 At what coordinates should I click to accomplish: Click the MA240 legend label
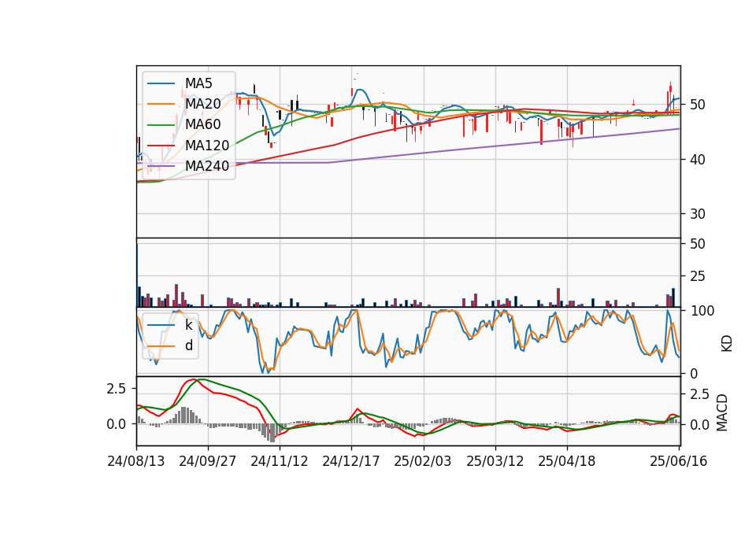coord(207,166)
